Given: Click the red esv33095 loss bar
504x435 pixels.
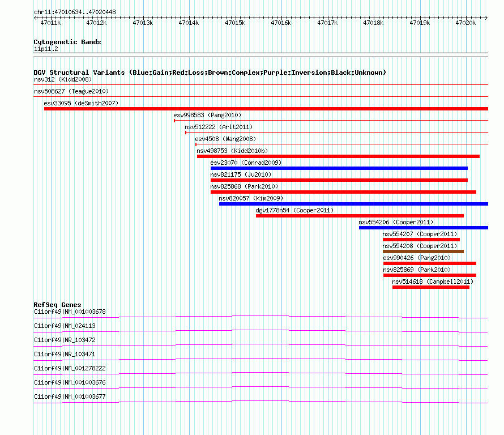Looking at the screenshot, I should (x=266, y=109).
